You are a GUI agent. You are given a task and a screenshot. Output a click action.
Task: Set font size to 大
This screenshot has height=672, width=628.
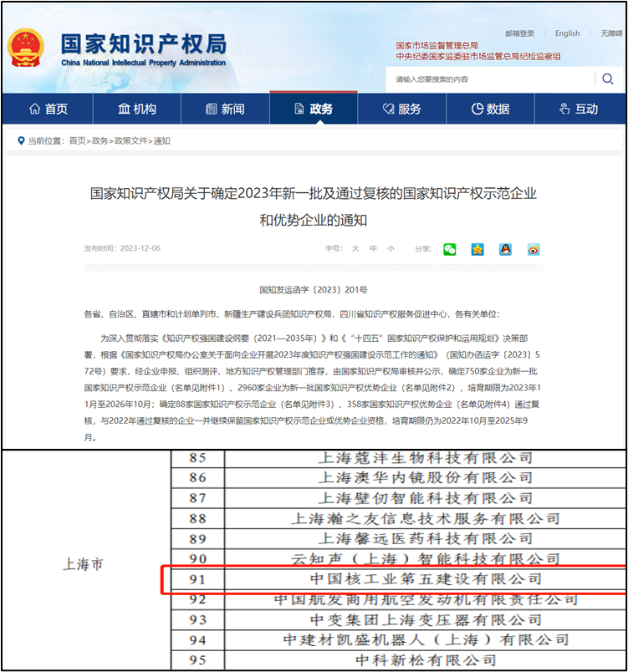click(x=355, y=248)
